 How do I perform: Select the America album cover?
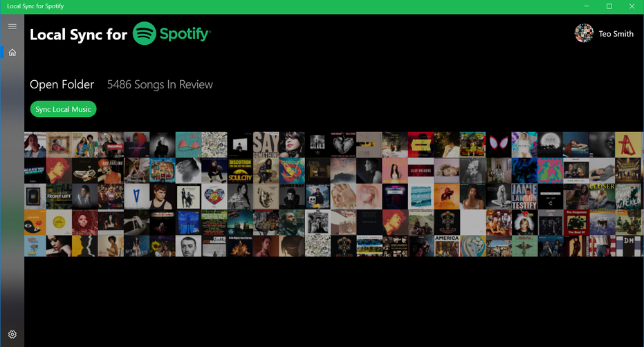pyautogui.click(x=447, y=246)
